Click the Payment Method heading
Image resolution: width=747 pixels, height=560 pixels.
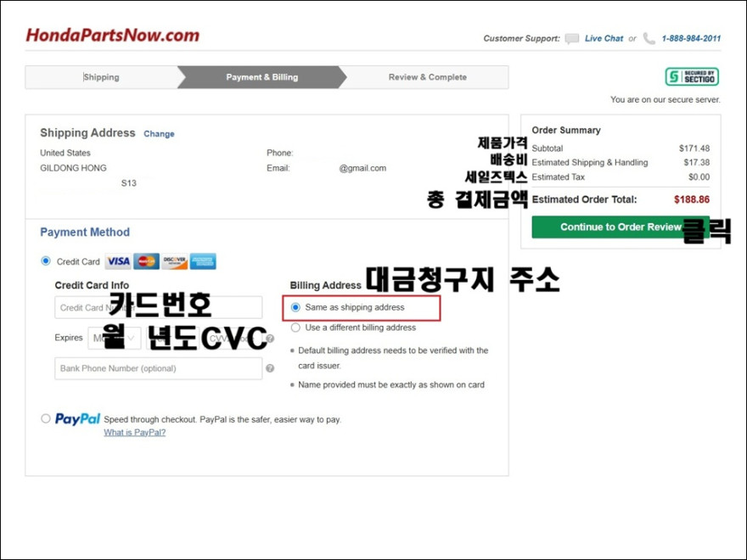[85, 232]
